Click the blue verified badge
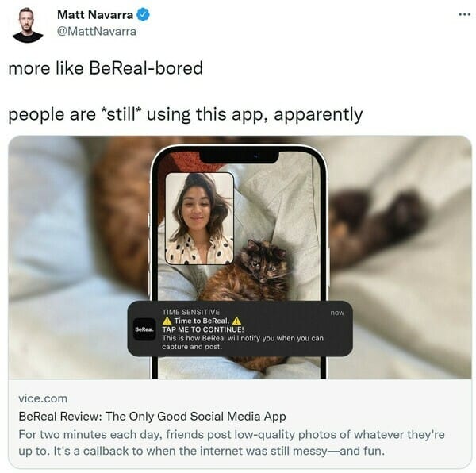The height and width of the screenshot is (473, 476). [143, 14]
